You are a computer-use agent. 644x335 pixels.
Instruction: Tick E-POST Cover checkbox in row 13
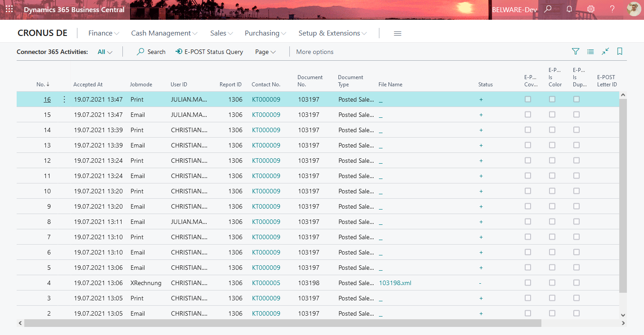click(x=528, y=145)
